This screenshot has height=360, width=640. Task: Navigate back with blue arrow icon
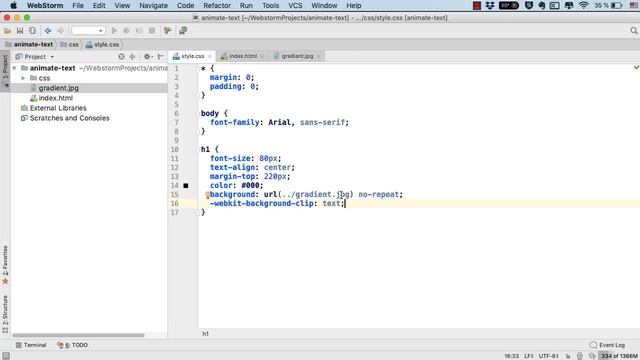(x=48, y=31)
